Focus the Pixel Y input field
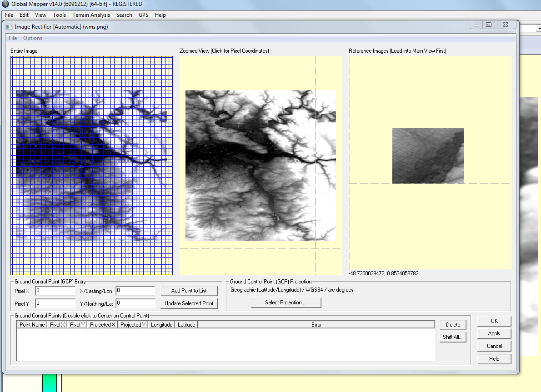The image size is (541, 392). tap(55, 303)
